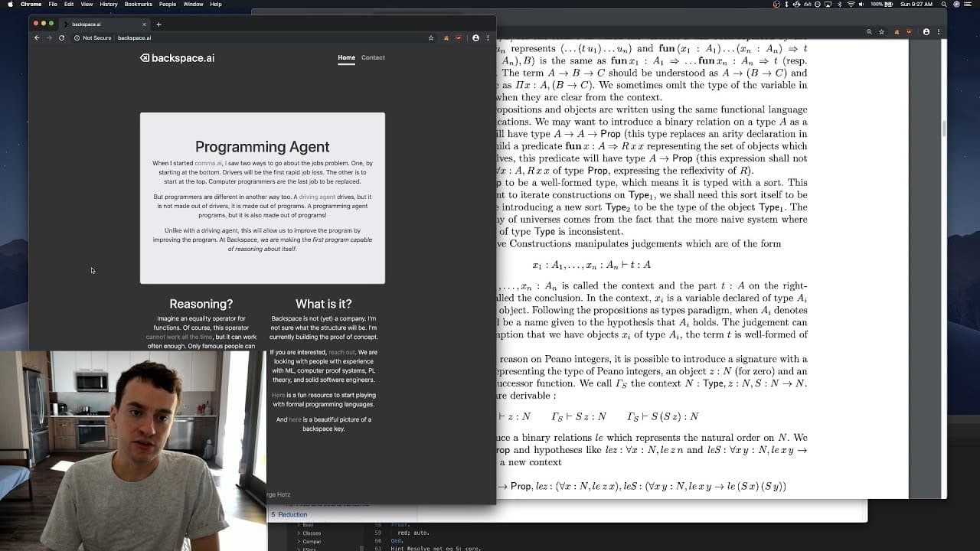This screenshot has width=980, height=551.
Task: Open the Home nav item
Action: coord(347,57)
